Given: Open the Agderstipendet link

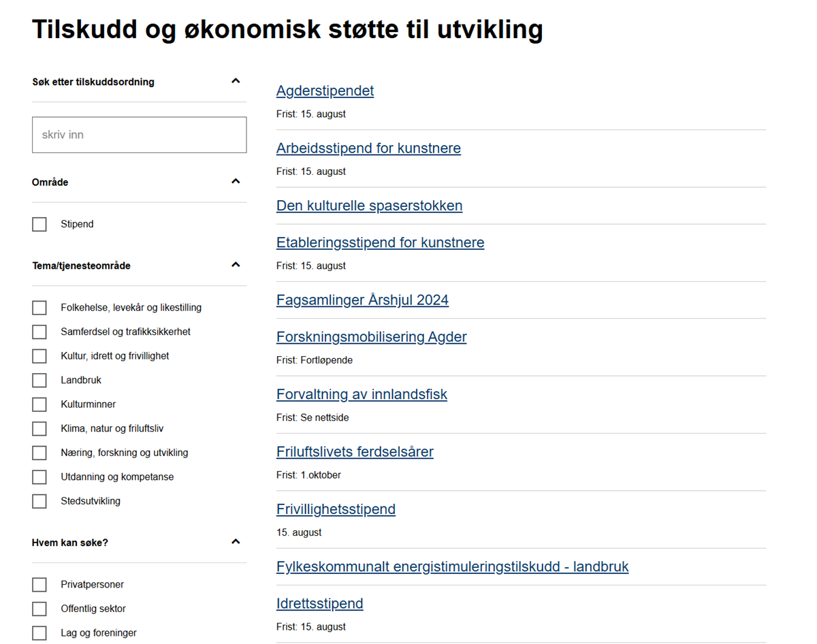Looking at the screenshot, I should (x=325, y=91).
